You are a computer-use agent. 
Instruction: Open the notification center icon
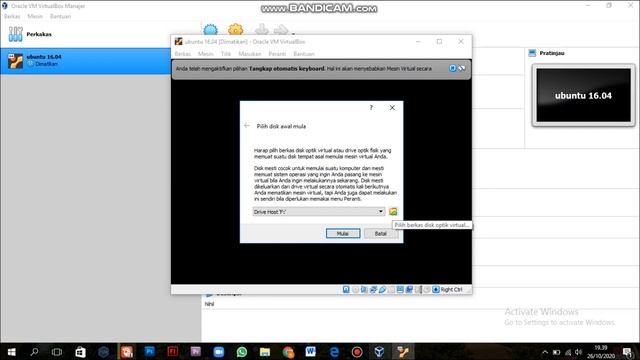point(628,352)
